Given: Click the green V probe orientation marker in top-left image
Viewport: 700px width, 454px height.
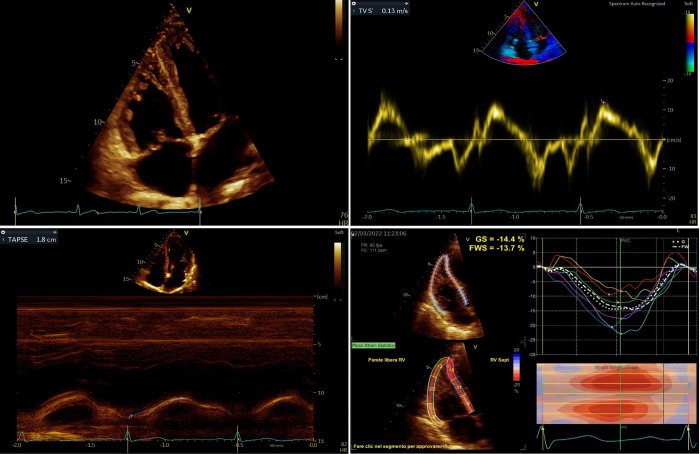Looking at the screenshot, I should coord(187,11).
